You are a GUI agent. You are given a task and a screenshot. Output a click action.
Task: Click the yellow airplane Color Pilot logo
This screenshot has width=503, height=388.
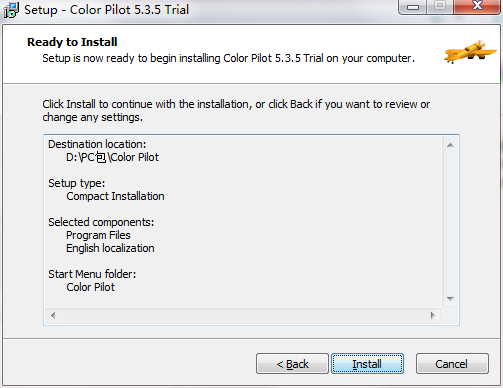pyautogui.click(x=470, y=51)
